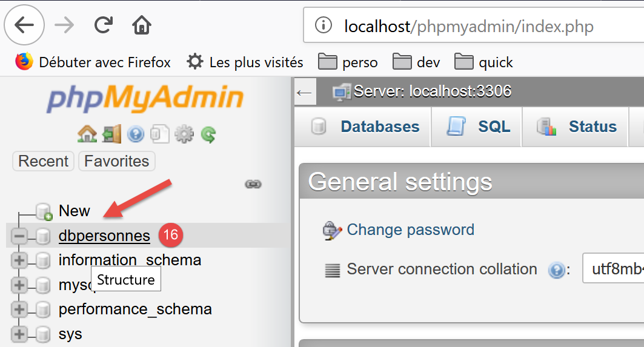
Task: Open phpMyAdmin documentation help icon
Action: tap(135, 134)
